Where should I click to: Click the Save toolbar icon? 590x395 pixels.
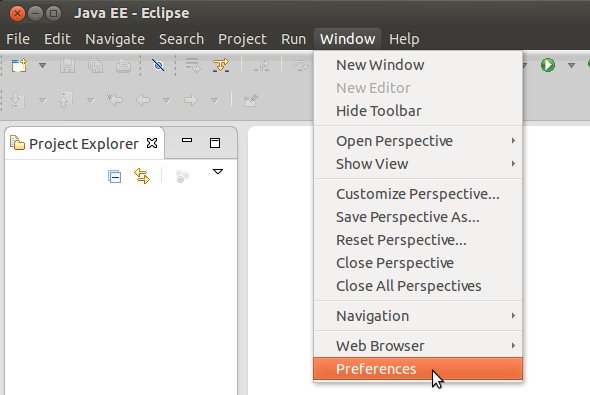tap(67, 65)
